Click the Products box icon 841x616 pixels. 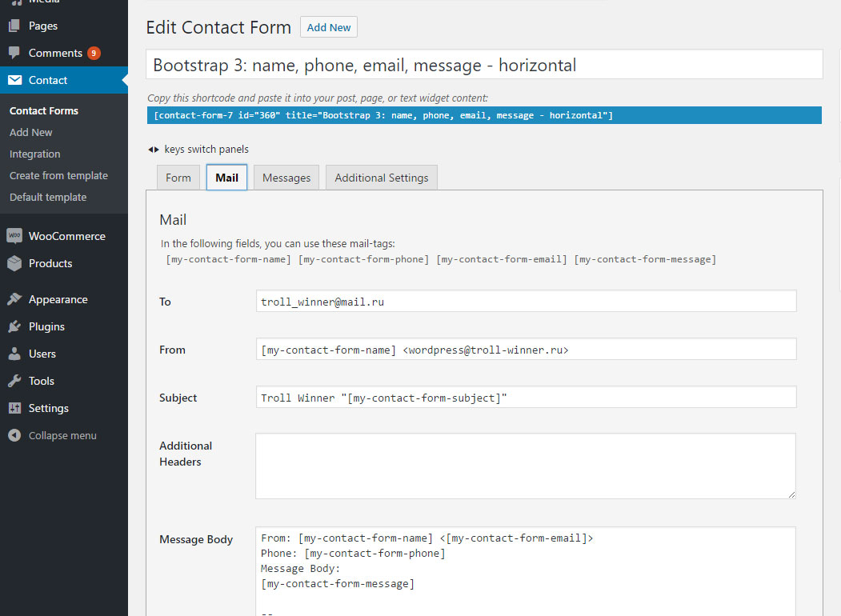click(x=14, y=263)
